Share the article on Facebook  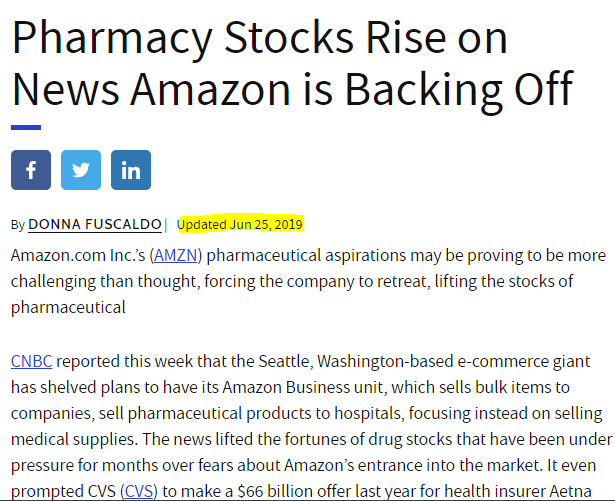pyautogui.click(x=31, y=170)
